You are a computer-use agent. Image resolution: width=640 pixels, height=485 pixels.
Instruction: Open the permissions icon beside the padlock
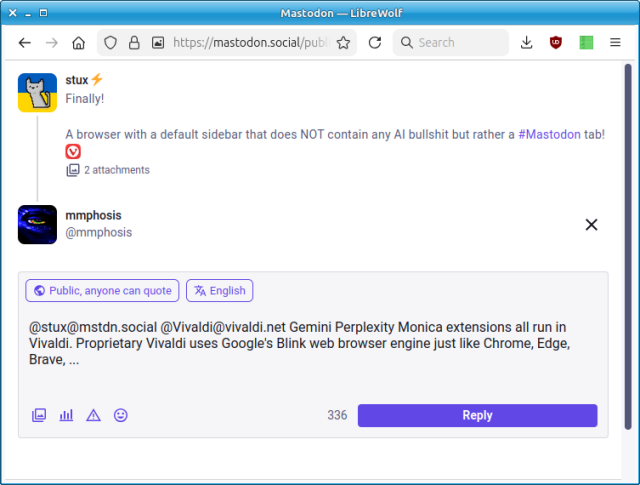point(158,42)
